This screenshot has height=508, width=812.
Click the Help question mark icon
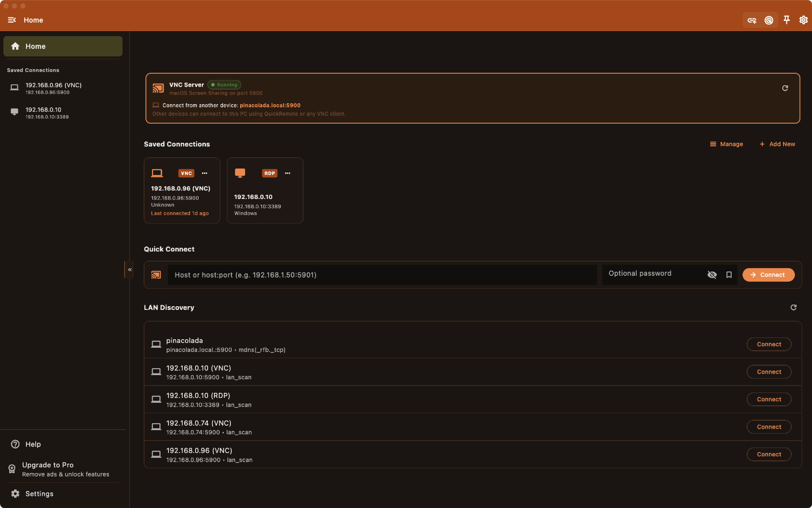pos(15,444)
